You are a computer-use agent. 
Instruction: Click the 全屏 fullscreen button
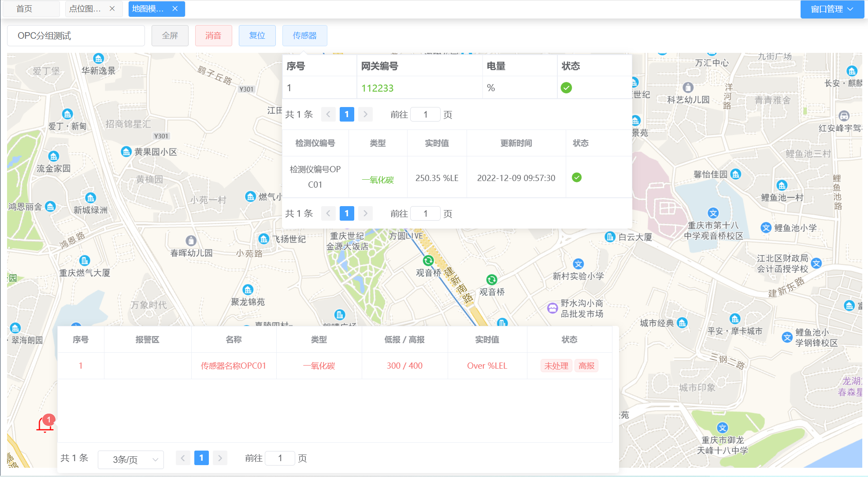[170, 36]
